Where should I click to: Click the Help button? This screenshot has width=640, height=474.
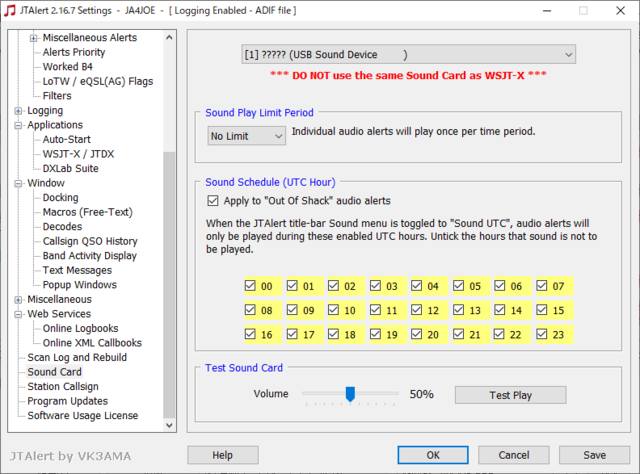point(222,455)
